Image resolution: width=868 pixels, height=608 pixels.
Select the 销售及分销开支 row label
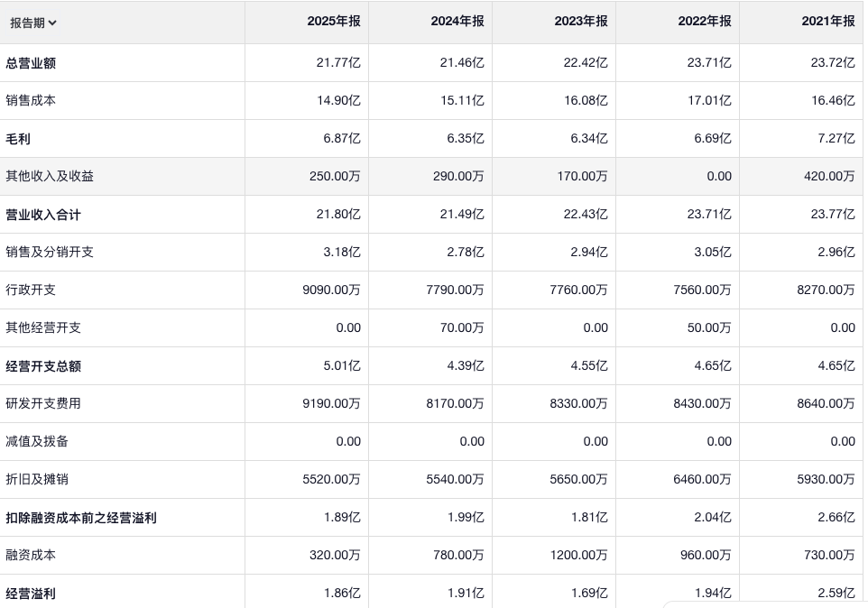click(50, 253)
